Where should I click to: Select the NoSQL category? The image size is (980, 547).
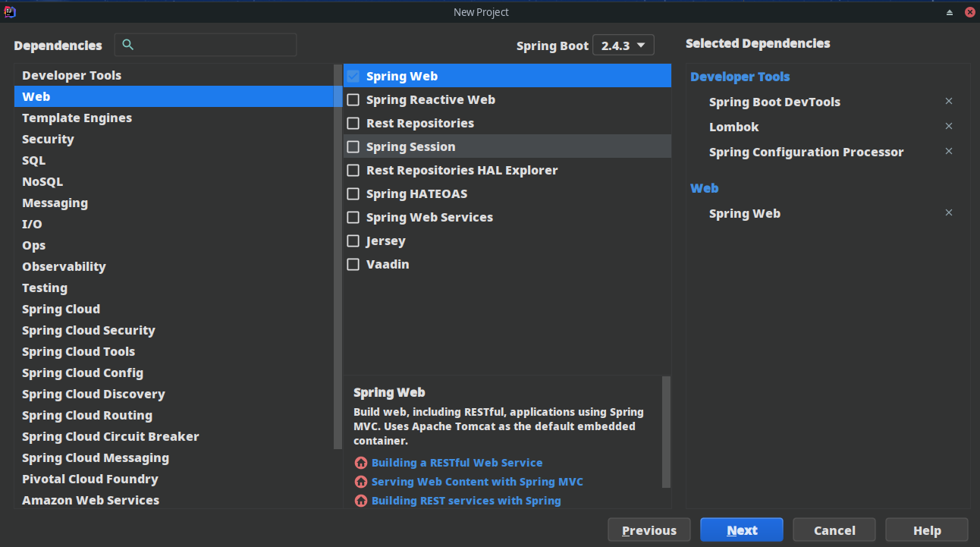point(174,181)
